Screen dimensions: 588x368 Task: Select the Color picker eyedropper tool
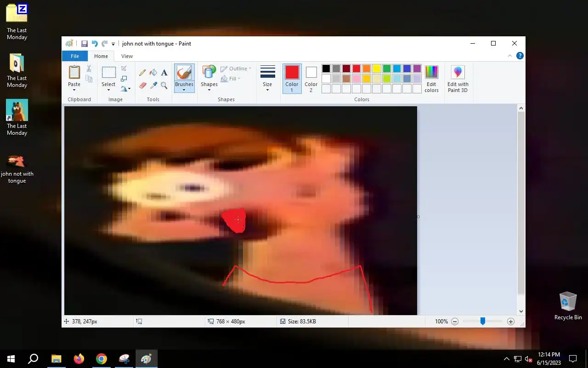coord(153,86)
